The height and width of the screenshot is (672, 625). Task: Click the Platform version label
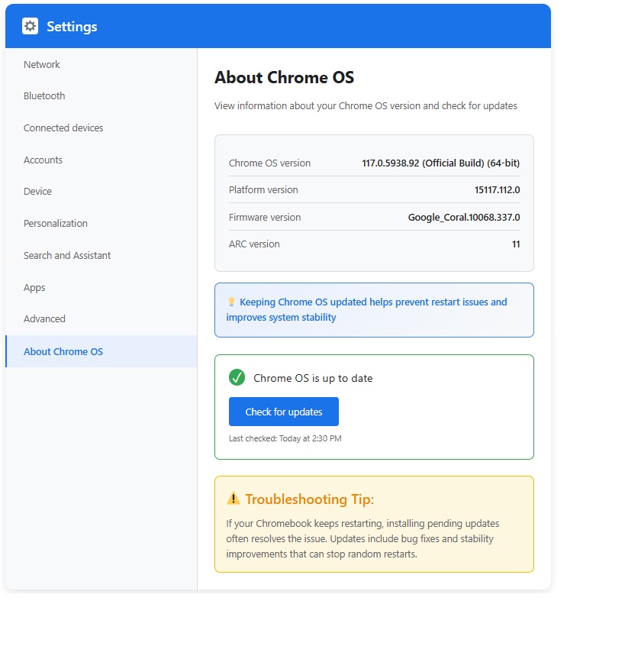point(263,190)
